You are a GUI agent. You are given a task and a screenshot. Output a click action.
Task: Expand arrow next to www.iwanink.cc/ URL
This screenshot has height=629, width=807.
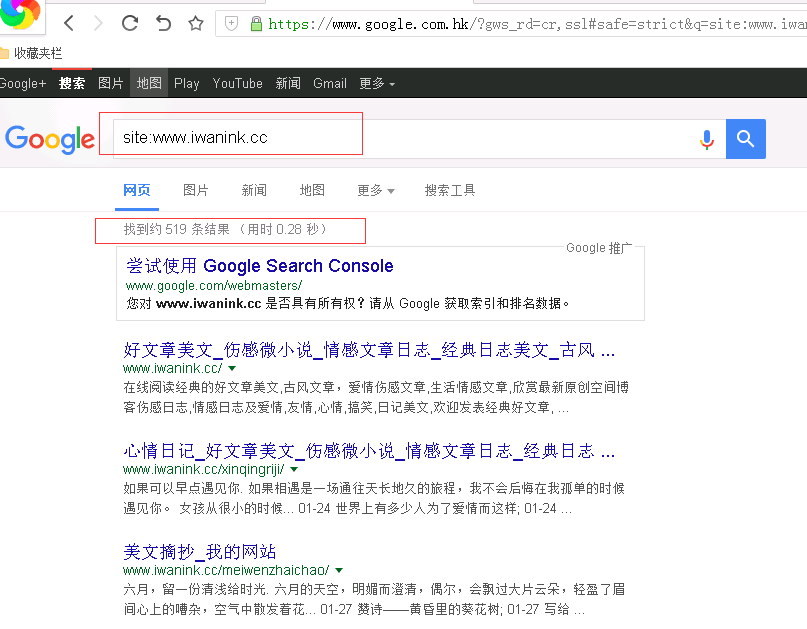(232, 369)
